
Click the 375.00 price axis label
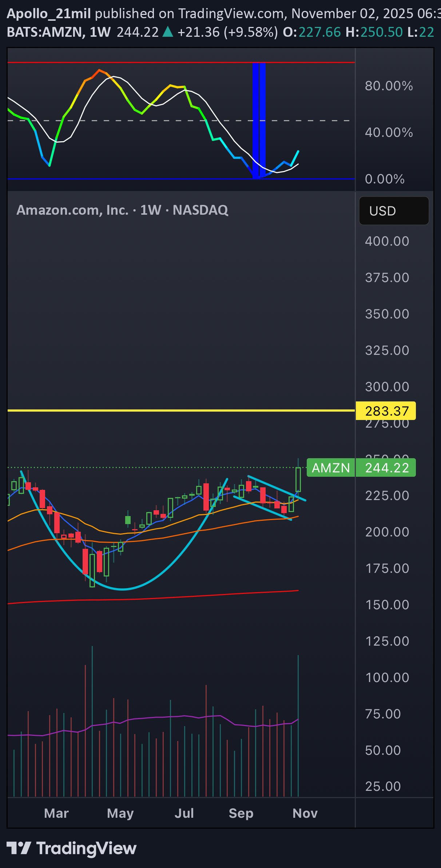tap(387, 278)
